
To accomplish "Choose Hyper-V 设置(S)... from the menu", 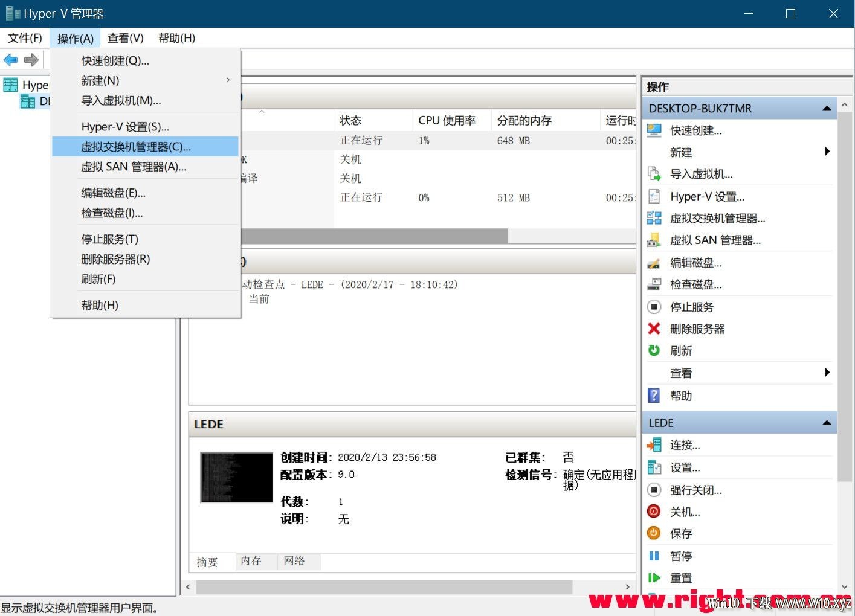I will 145,127.
